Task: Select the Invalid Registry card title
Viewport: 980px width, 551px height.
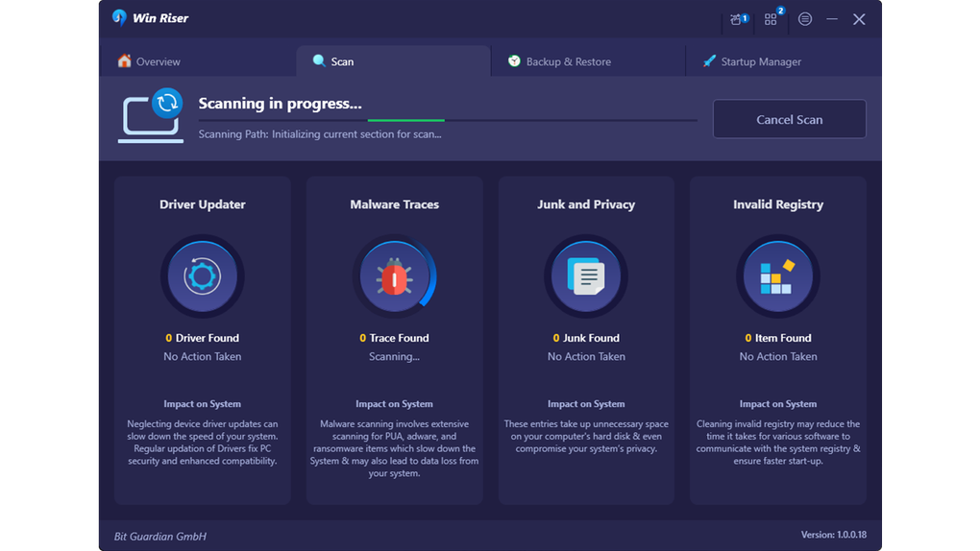Action: 778,204
